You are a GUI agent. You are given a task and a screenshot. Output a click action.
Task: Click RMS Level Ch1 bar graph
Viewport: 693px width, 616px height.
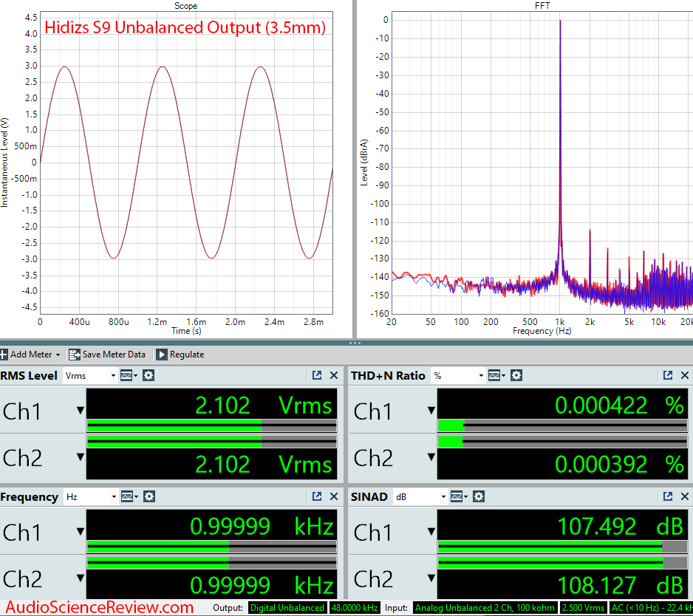212,425
